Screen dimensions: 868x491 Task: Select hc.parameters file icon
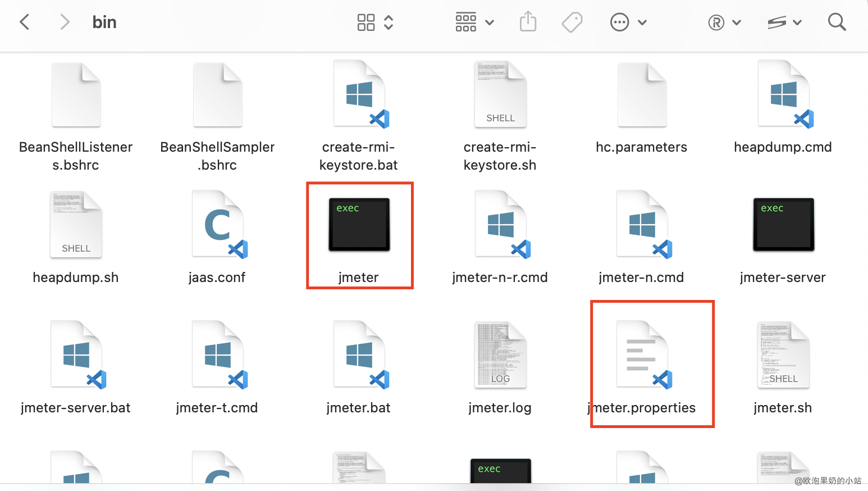642,94
